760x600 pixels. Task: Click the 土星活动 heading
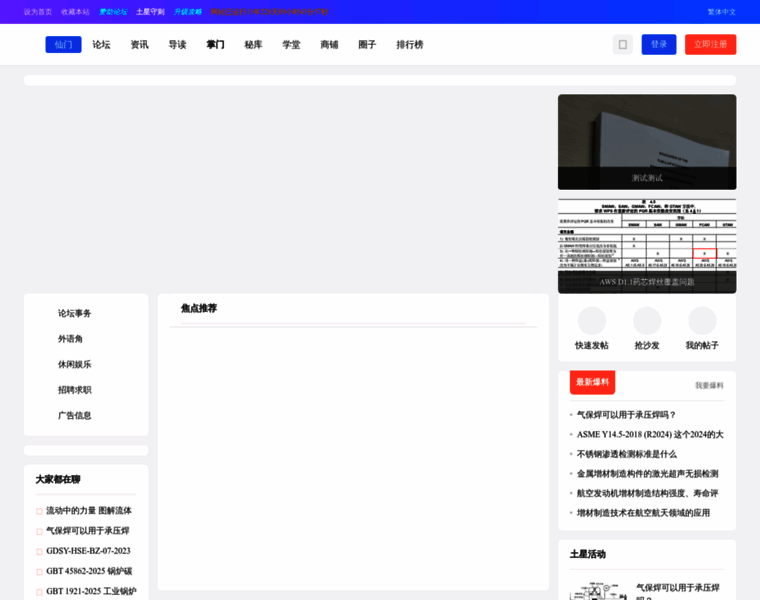coord(587,554)
